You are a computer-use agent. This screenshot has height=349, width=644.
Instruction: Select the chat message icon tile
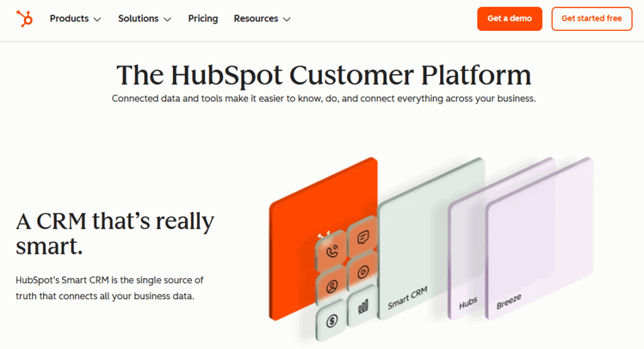tap(362, 236)
